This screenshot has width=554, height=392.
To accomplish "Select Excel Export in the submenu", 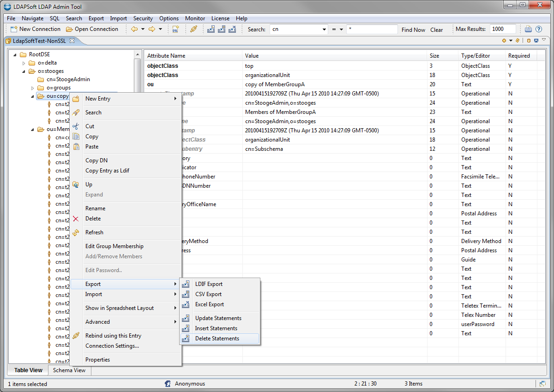I will tap(209, 304).
